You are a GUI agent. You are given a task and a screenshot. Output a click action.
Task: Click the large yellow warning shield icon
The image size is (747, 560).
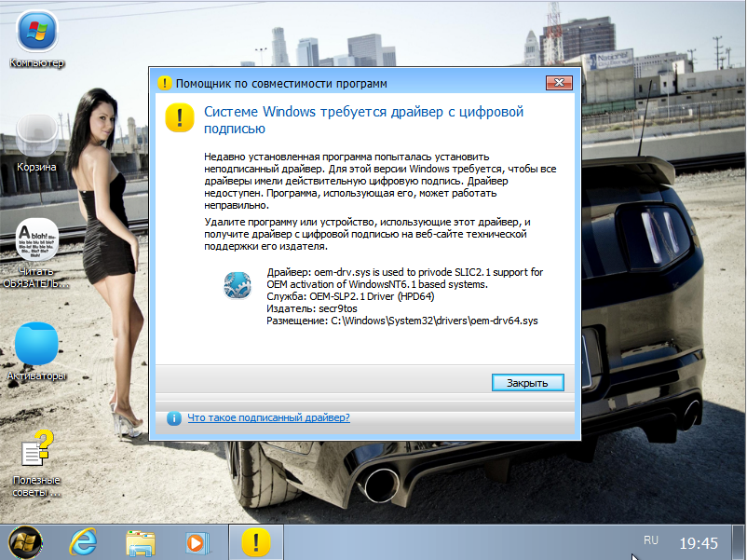pyautogui.click(x=180, y=117)
